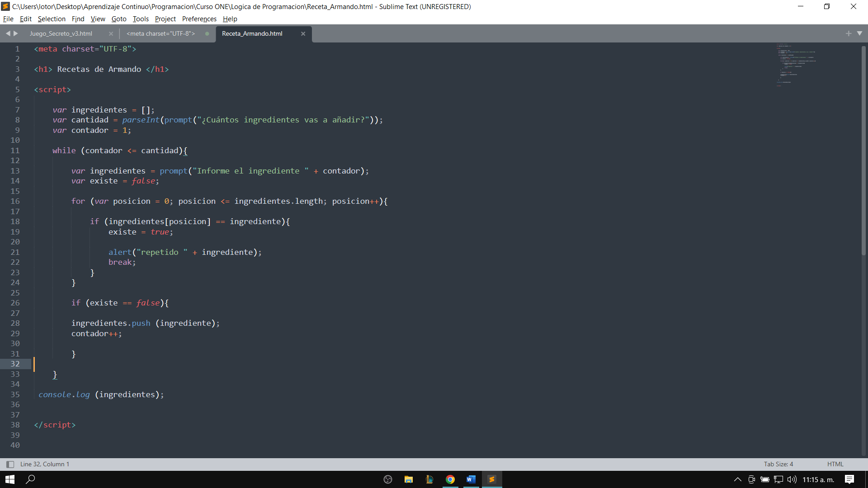Open Microsoft Word from taskbar
The image size is (868, 488).
click(x=471, y=479)
